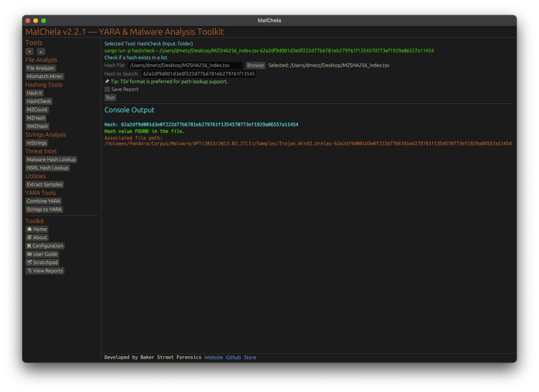Open the User Guide
This screenshot has width=539, height=392.
(42, 254)
